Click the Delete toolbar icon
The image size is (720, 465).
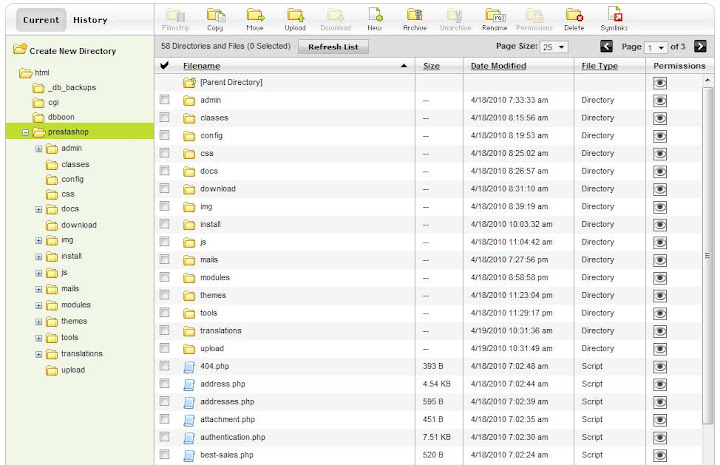tap(574, 15)
